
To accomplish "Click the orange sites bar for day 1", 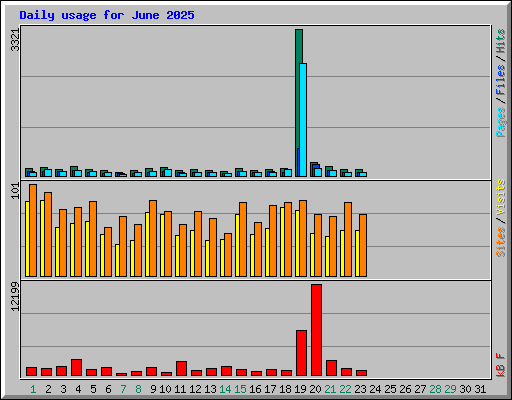I will point(33,230).
